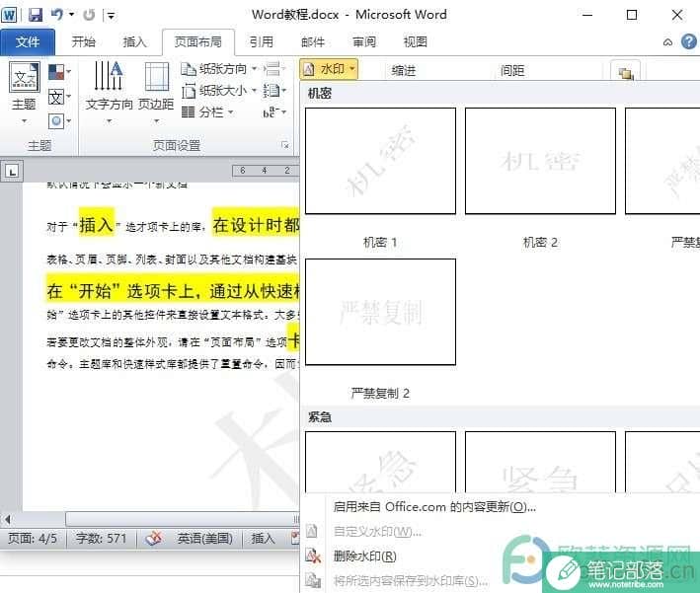Screen dimensions: 700x593
Task: Select the 机密 2 horizontal watermark thumbnail
Action: click(540, 161)
